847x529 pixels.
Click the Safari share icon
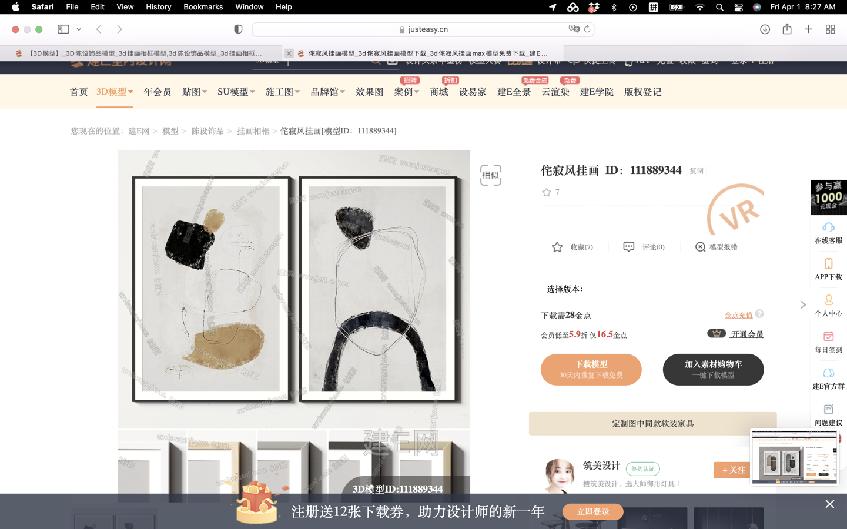click(787, 29)
